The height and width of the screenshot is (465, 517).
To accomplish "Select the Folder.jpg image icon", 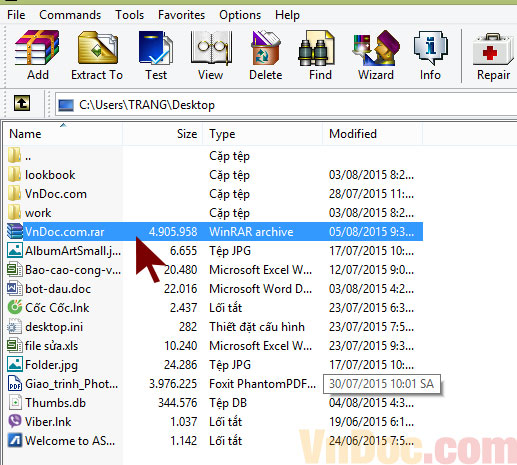I will pos(15,364).
